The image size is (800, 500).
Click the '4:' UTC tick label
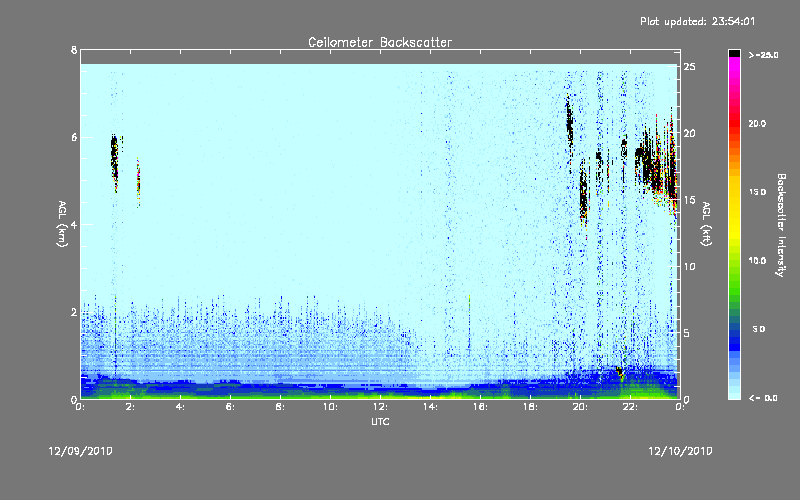[181, 407]
